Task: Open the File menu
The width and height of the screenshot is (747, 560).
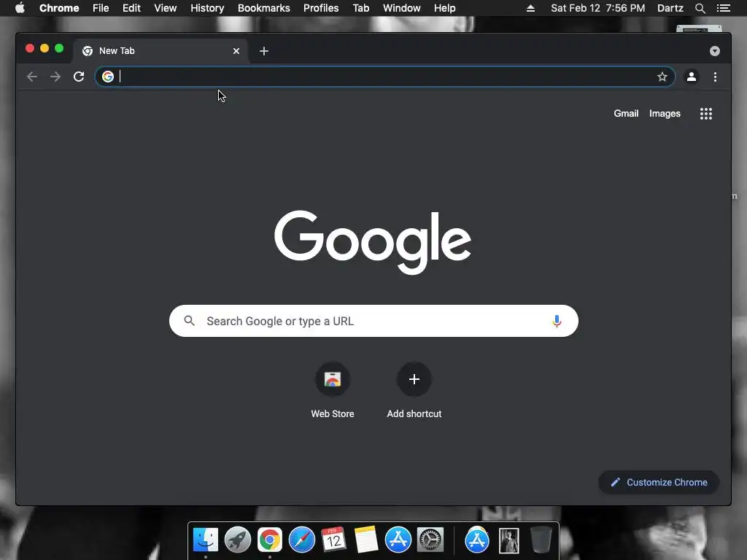Action: coord(101,8)
